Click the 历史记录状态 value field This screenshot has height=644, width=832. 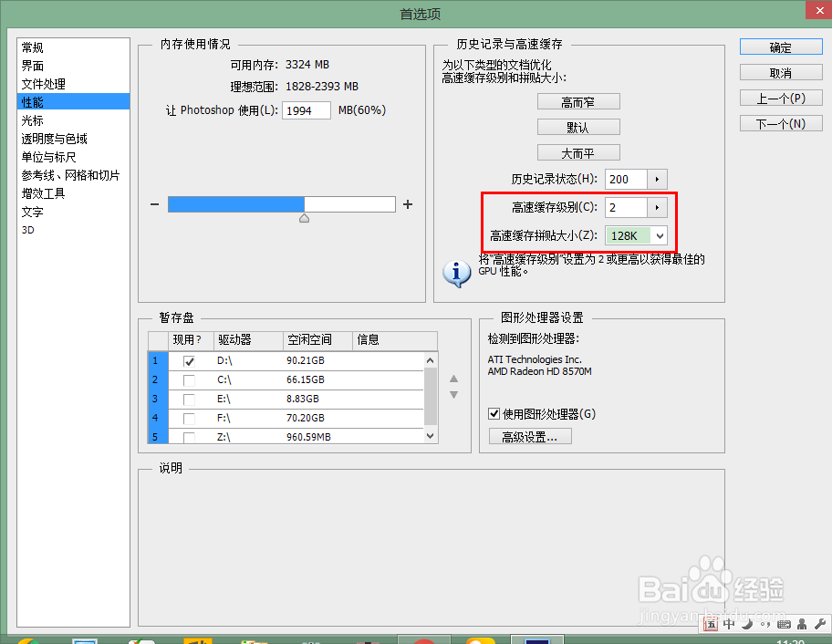(x=626, y=180)
